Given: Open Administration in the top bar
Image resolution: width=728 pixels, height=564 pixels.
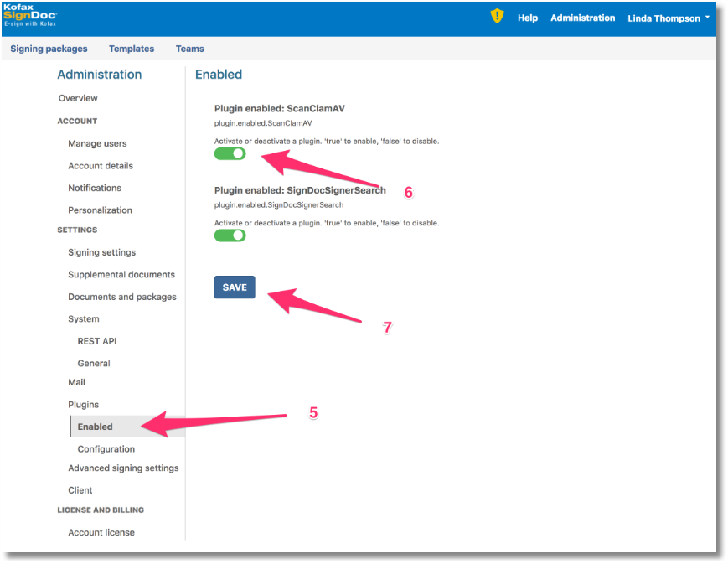Looking at the screenshot, I should point(582,18).
